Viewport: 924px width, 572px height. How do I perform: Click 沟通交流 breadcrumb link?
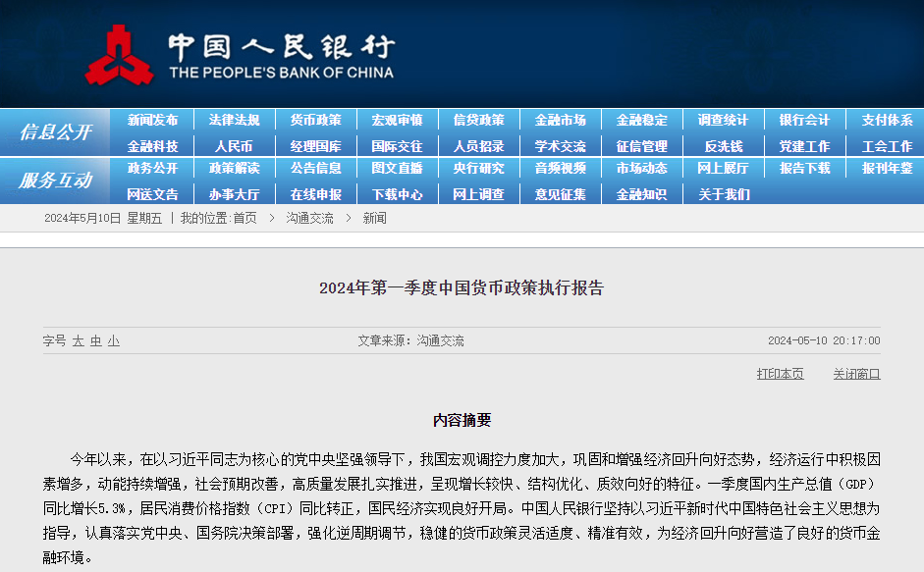pos(310,219)
